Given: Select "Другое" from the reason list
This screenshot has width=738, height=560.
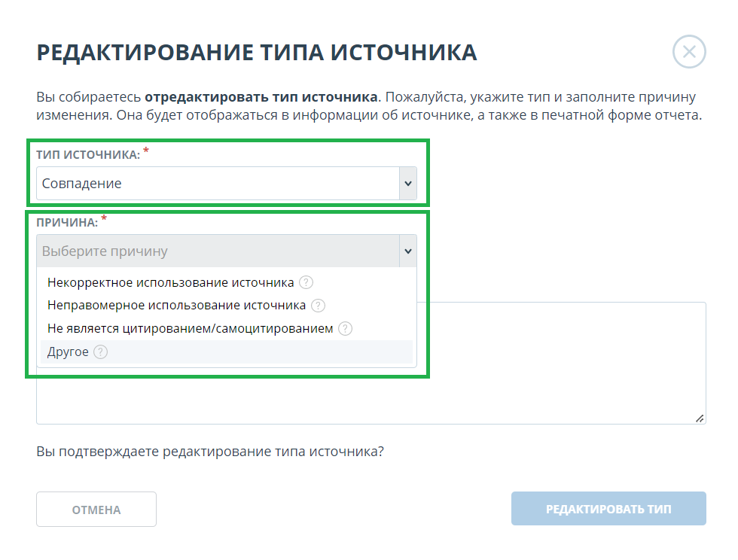Looking at the screenshot, I should (68, 352).
